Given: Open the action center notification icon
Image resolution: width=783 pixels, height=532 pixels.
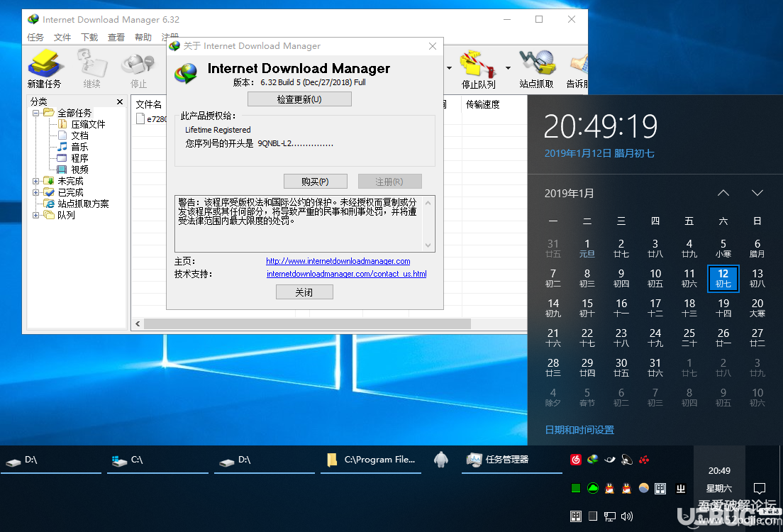Looking at the screenshot, I should [x=760, y=488].
